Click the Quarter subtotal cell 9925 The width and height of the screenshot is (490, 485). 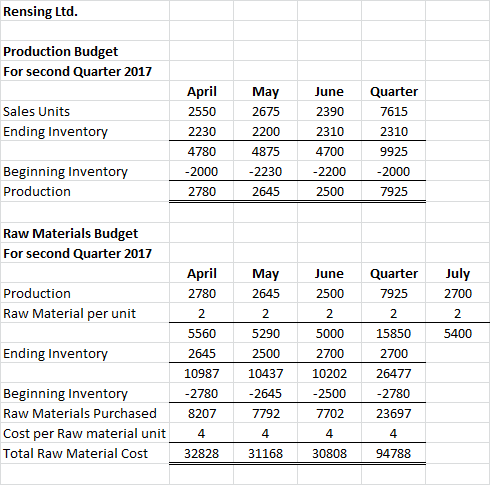coord(394,152)
